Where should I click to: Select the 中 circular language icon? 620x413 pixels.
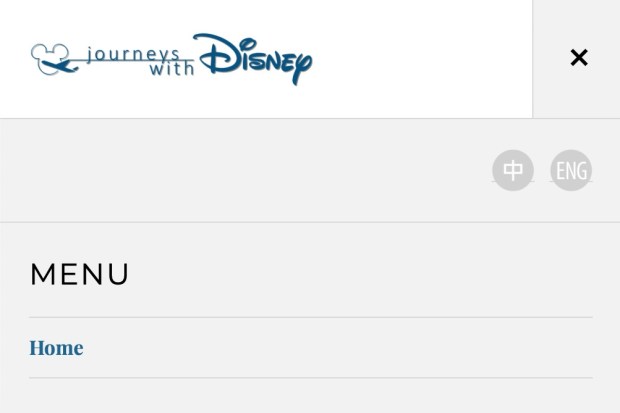click(x=513, y=171)
